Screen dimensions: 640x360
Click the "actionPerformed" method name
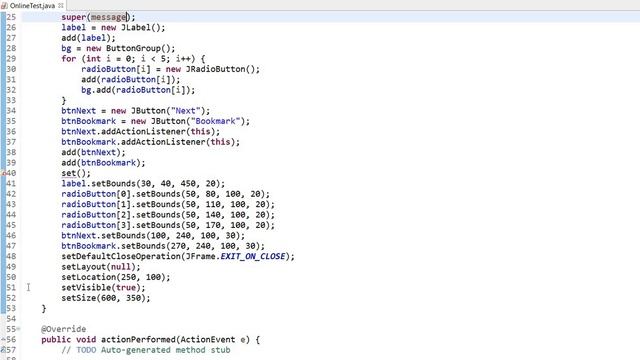pyautogui.click(x=138, y=340)
